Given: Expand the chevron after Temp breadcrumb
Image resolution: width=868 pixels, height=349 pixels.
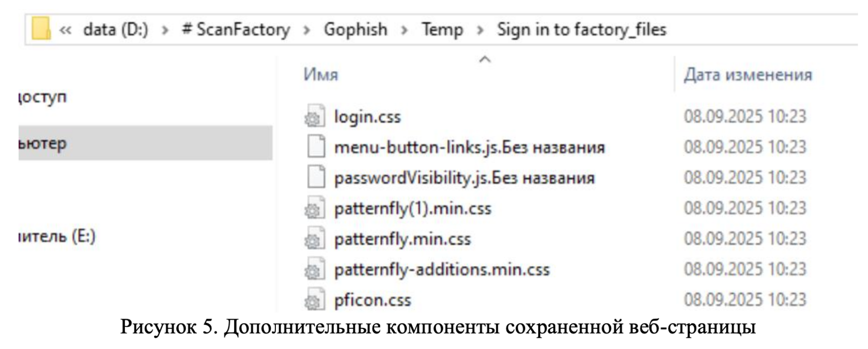Looking at the screenshot, I should pyautogui.click(x=480, y=30).
